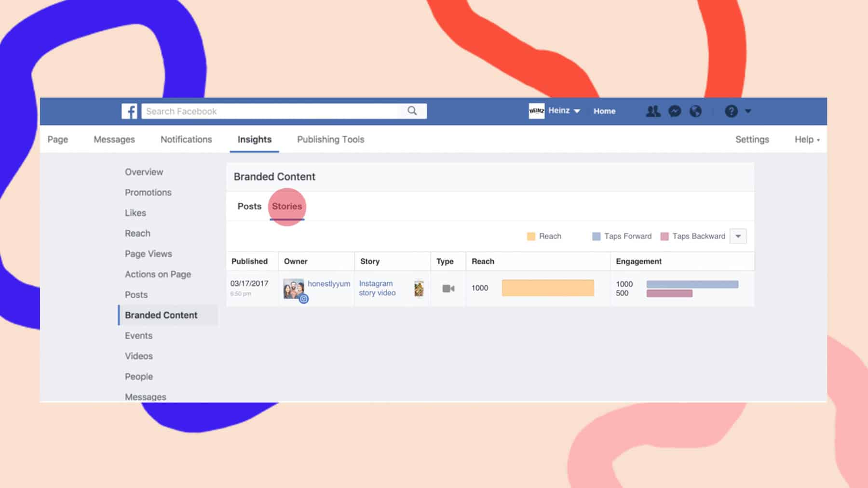Click the Heinz page logo icon
This screenshot has width=868, height=488.
[x=536, y=111]
